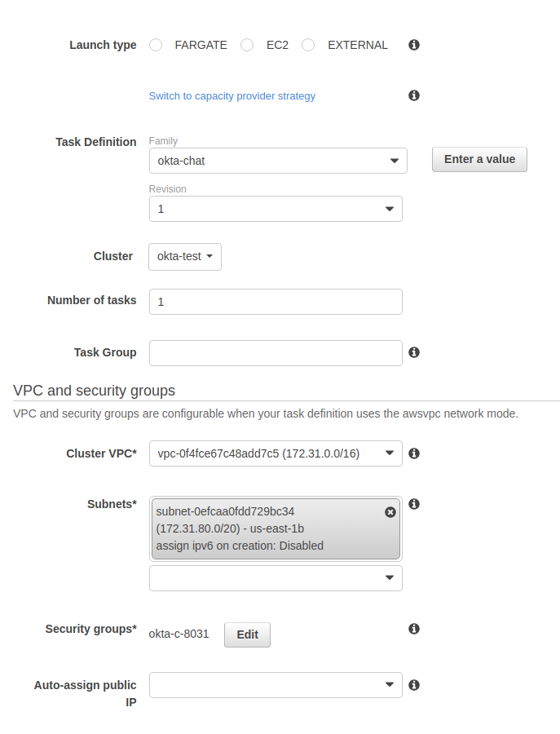Click the Subnets info icon
The height and width of the screenshot is (734, 560).
pyautogui.click(x=414, y=504)
